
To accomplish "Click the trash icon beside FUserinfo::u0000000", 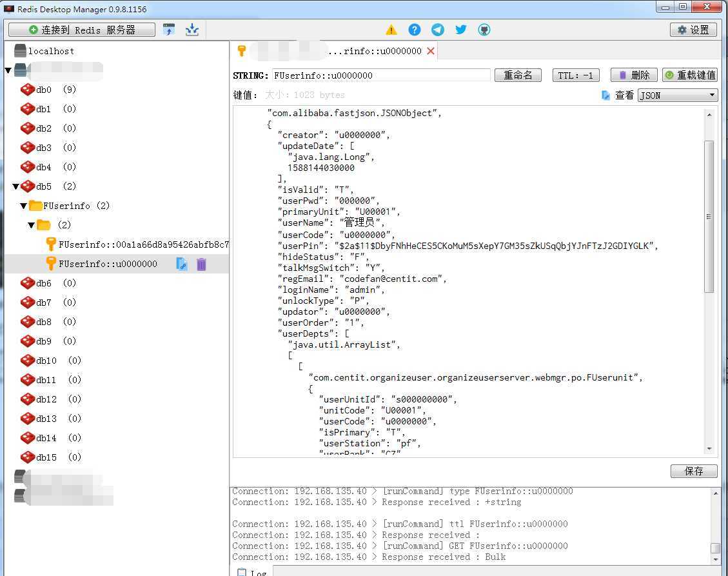I will click(x=201, y=264).
